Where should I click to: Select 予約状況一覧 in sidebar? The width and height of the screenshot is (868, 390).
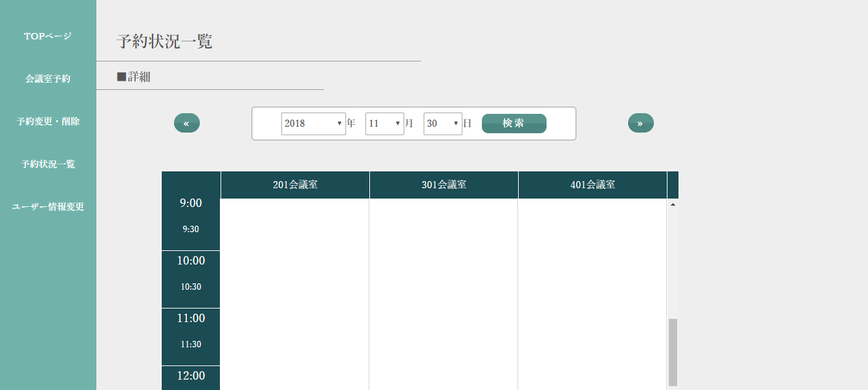48,164
